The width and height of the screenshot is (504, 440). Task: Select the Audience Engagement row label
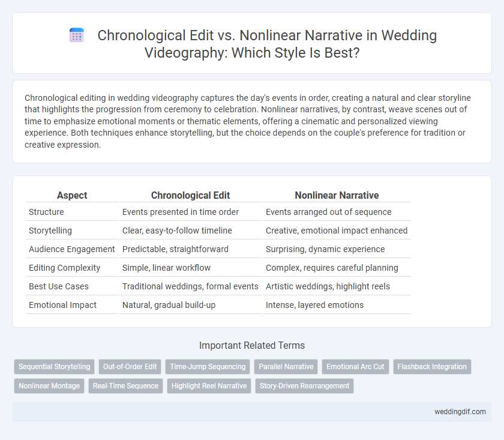click(x=71, y=249)
